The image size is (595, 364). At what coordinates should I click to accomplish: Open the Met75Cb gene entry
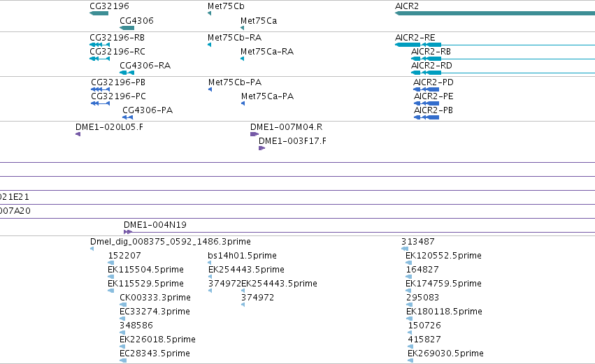[x=226, y=6]
